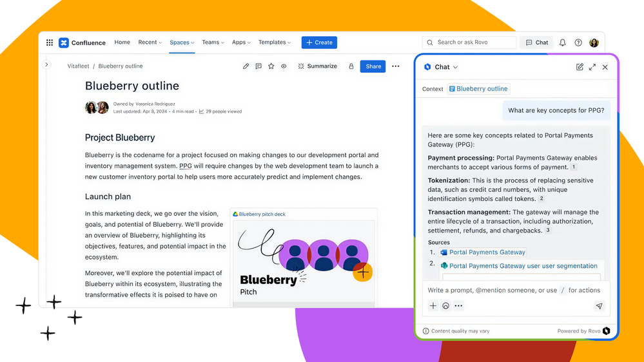
Task: Open Portal Payments Gateway source link
Action: point(483,252)
